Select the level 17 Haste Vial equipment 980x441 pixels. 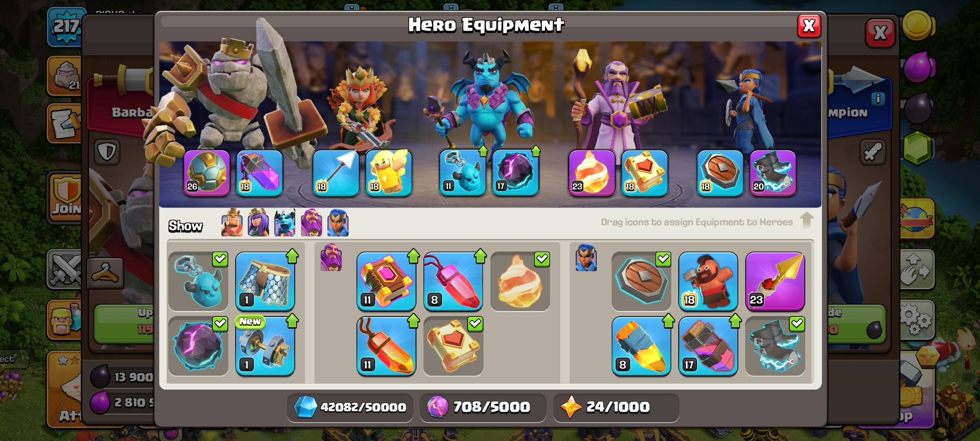pyautogui.click(x=708, y=346)
